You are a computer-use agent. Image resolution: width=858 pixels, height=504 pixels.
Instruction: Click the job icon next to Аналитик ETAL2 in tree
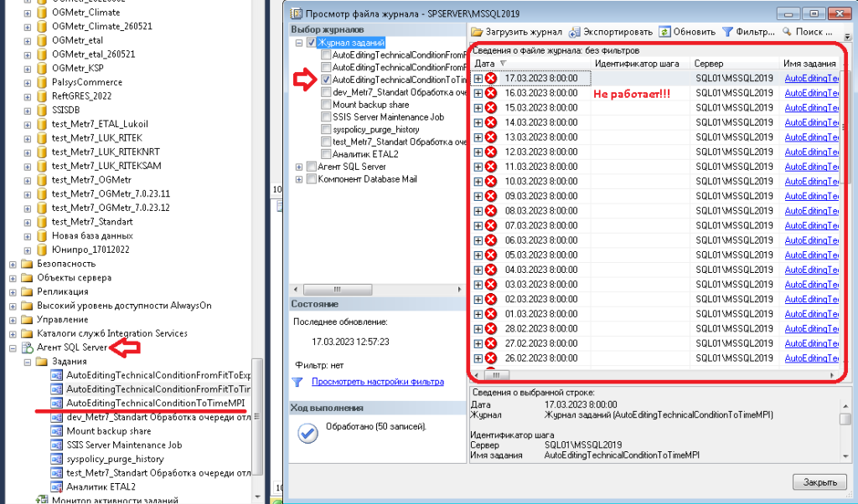[56, 487]
